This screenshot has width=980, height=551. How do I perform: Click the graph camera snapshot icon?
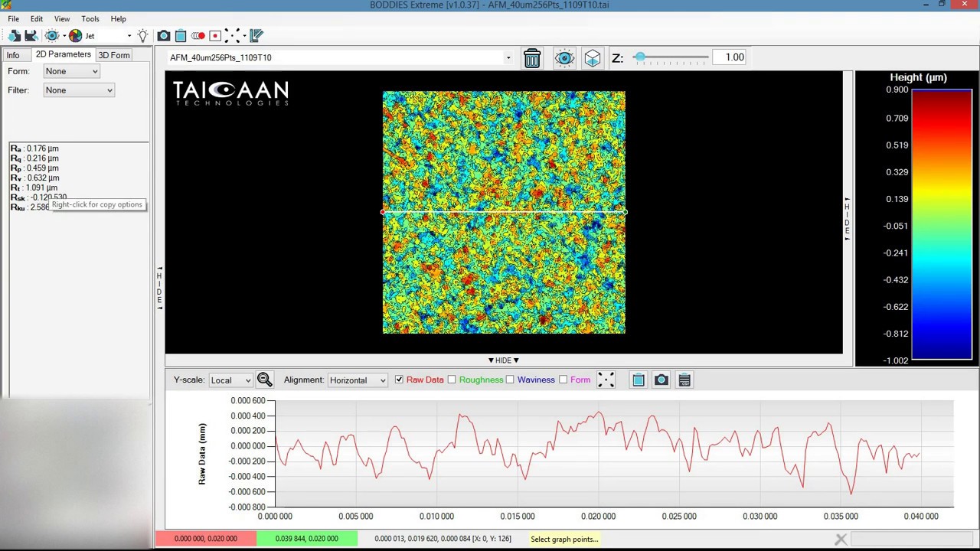(661, 380)
